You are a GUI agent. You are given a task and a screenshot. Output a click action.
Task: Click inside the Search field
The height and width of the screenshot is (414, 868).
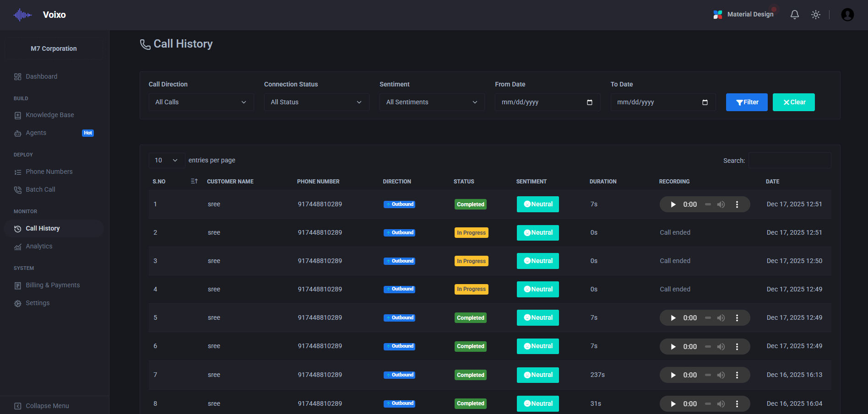789,160
